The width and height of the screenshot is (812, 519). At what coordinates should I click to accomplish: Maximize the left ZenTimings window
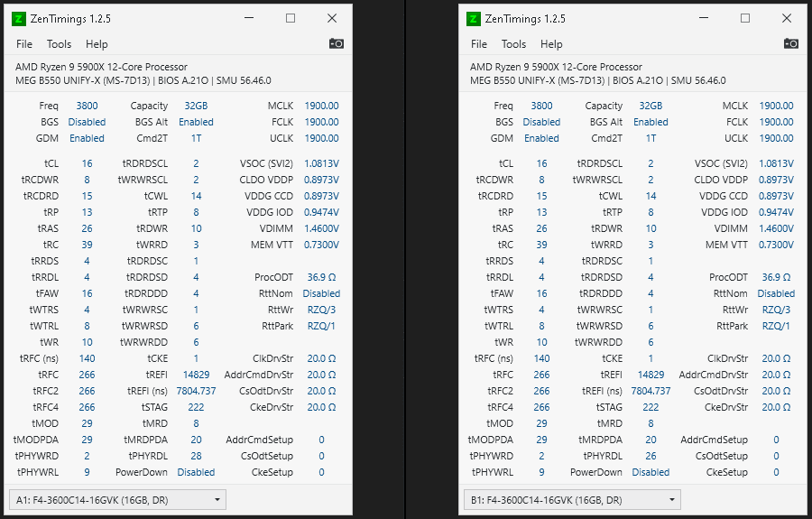pos(291,18)
